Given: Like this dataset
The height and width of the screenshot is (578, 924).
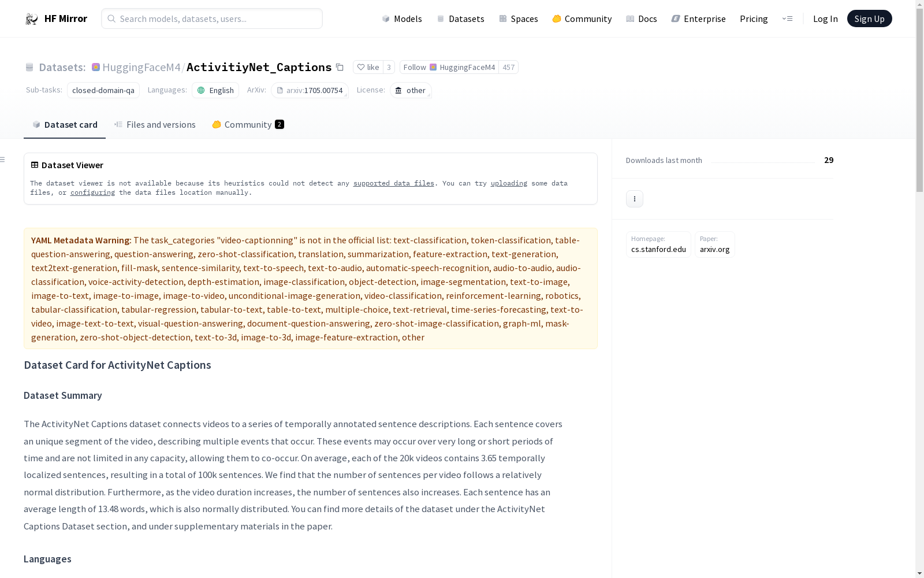Looking at the screenshot, I should [x=368, y=67].
